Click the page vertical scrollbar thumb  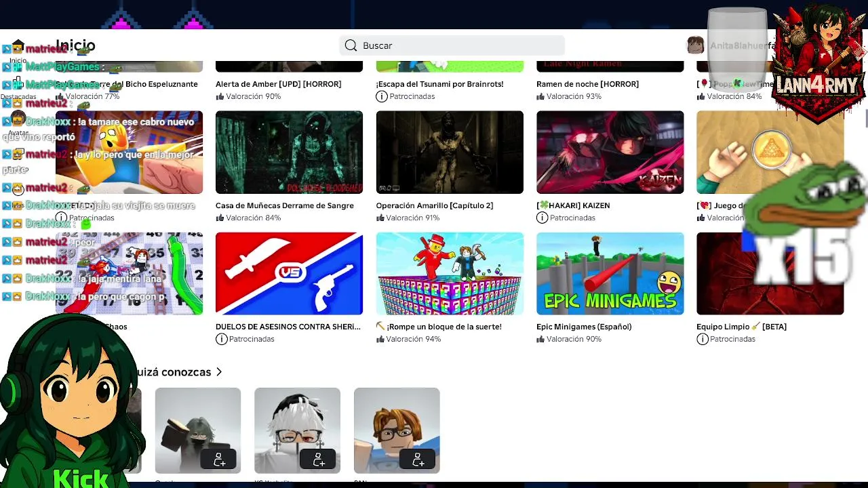pos(865,119)
